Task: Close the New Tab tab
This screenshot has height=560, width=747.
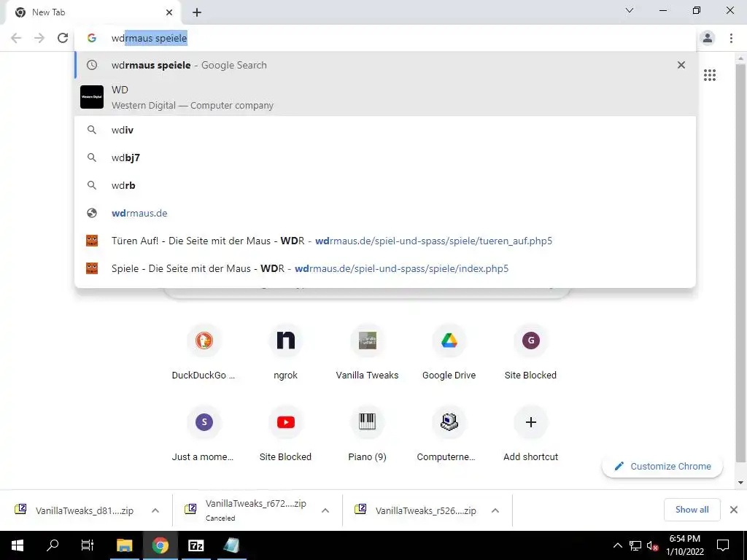Action: point(169,12)
